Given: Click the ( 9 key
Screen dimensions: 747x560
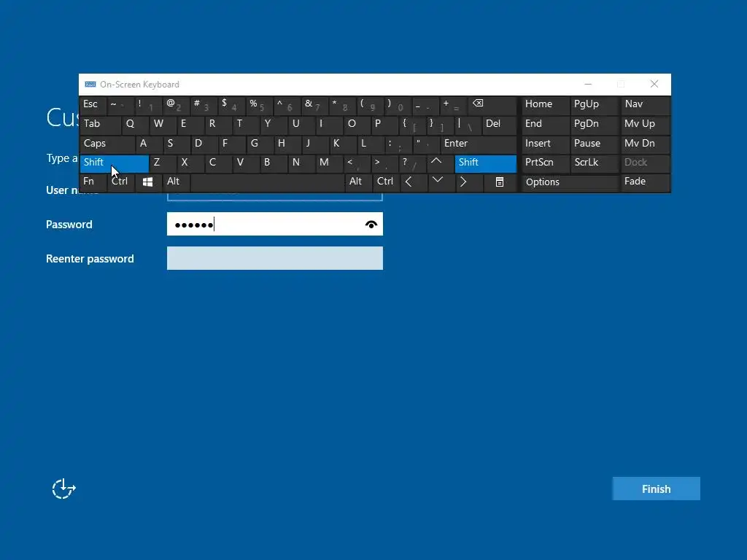Looking at the screenshot, I should [370, 104].
